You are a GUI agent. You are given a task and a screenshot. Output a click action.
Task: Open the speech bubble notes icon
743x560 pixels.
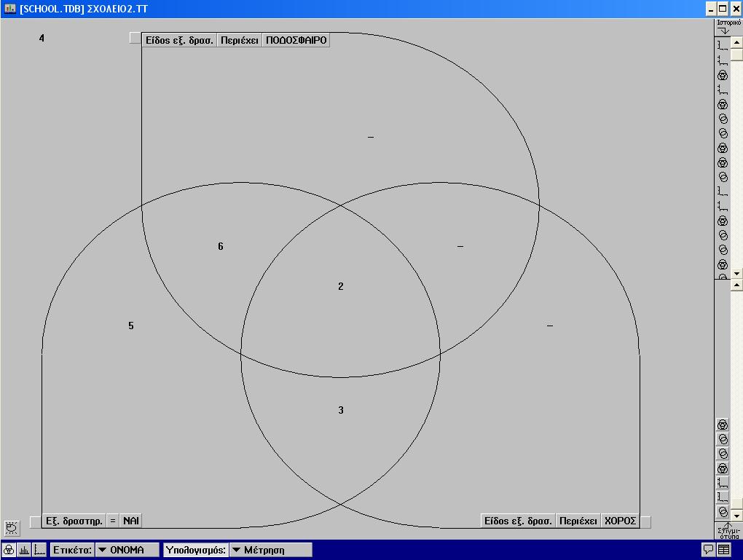[708, 550]
